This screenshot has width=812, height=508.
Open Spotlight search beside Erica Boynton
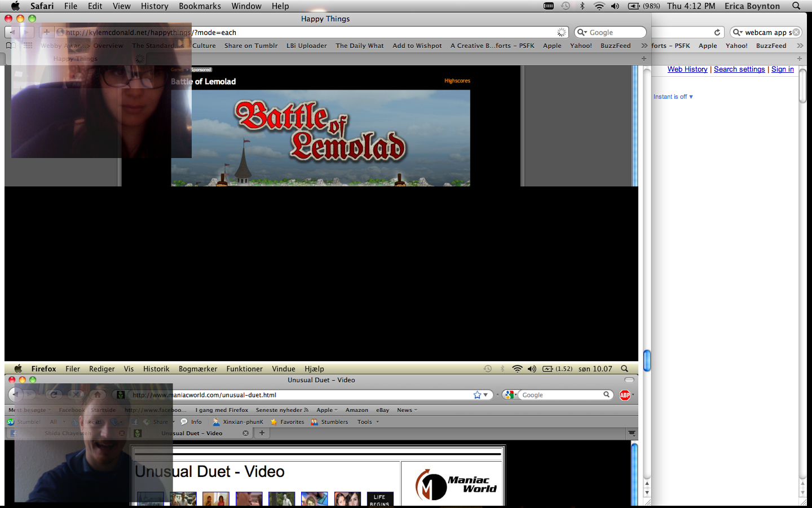tap(796, 6)
